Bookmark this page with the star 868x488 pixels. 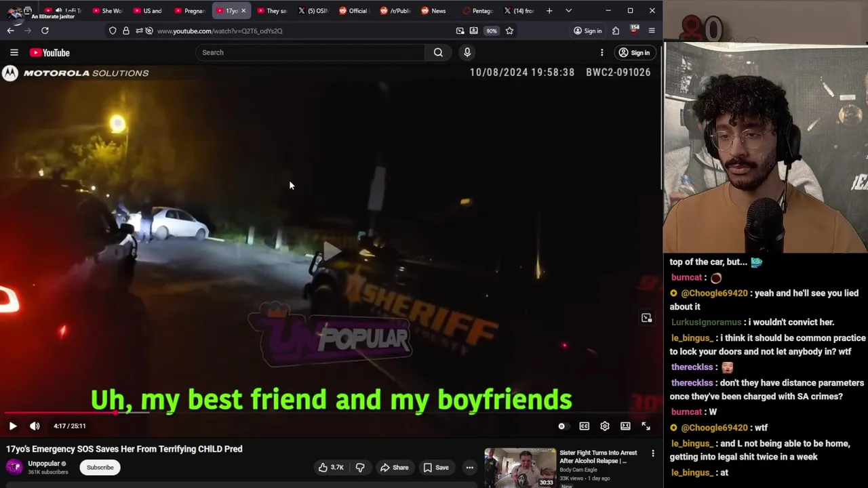click(509, 30)
